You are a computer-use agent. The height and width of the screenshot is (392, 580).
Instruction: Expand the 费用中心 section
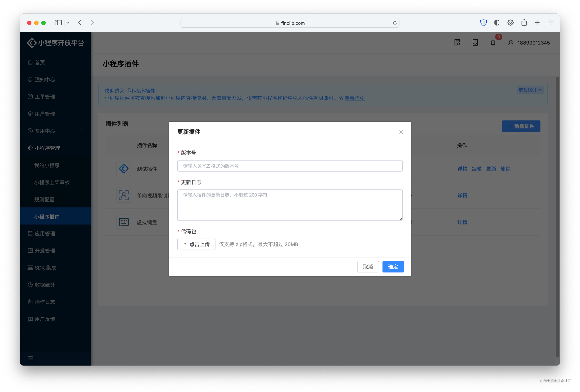(56, 131)
